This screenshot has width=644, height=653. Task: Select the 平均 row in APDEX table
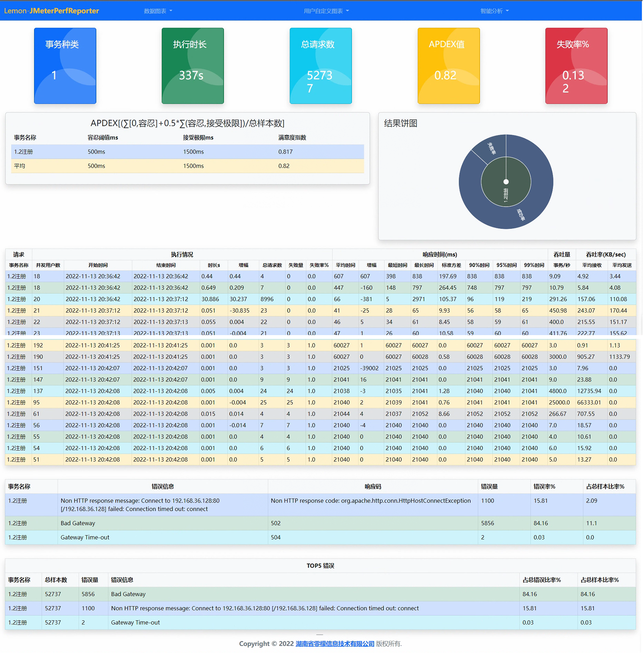coord(188,166)
